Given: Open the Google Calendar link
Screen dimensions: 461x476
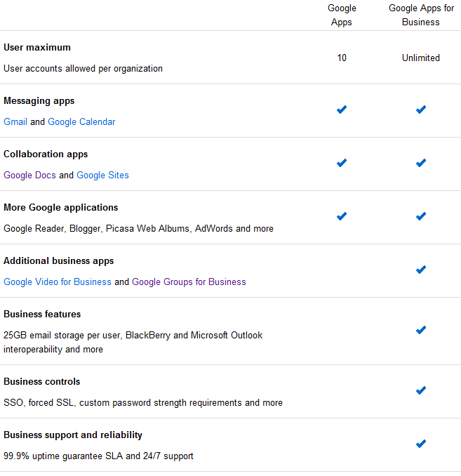Looking at the screenshot, I should (81, 121).
